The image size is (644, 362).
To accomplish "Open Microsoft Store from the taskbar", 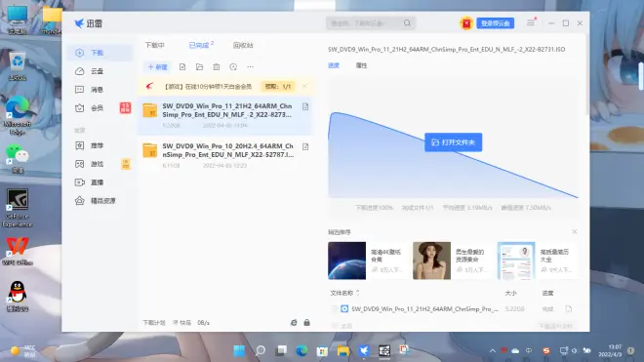I will point(322,350).
